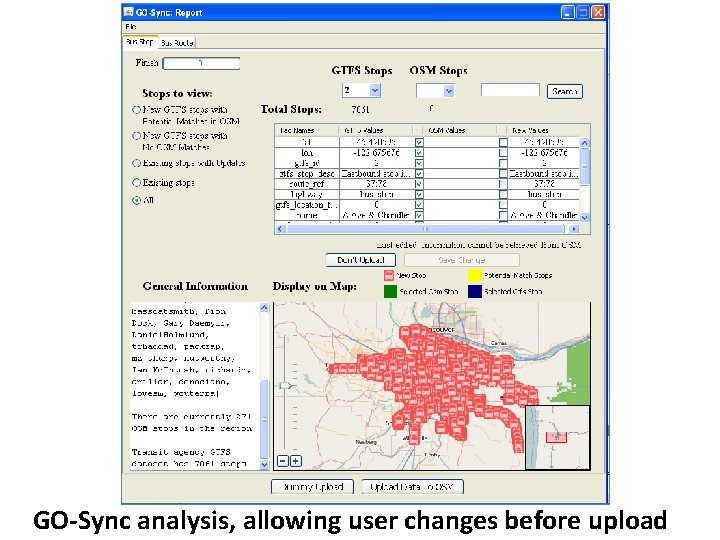Click the yellow Potential Match Stops swatch
The width and height of the screenshot is (720, 540).
(x=474, y=276)
